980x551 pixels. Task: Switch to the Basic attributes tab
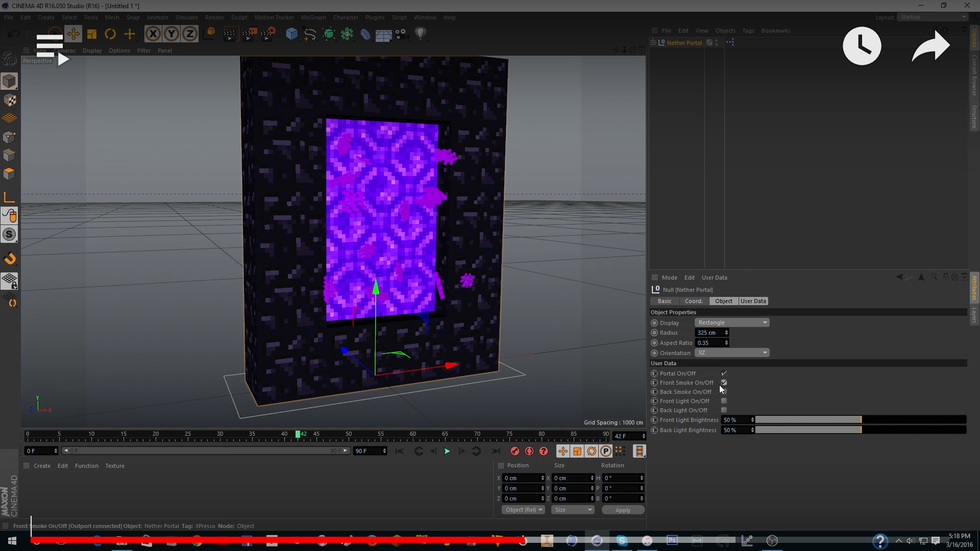665,301
